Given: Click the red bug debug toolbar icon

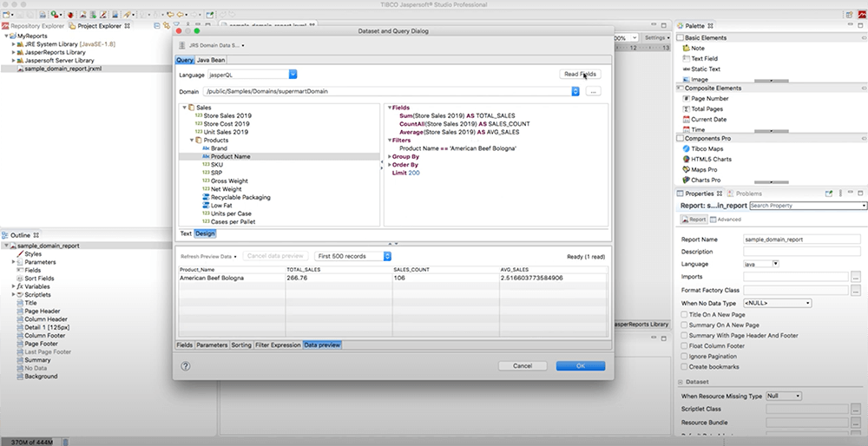Looking at the screenshot, I should [x=71, y=15].
